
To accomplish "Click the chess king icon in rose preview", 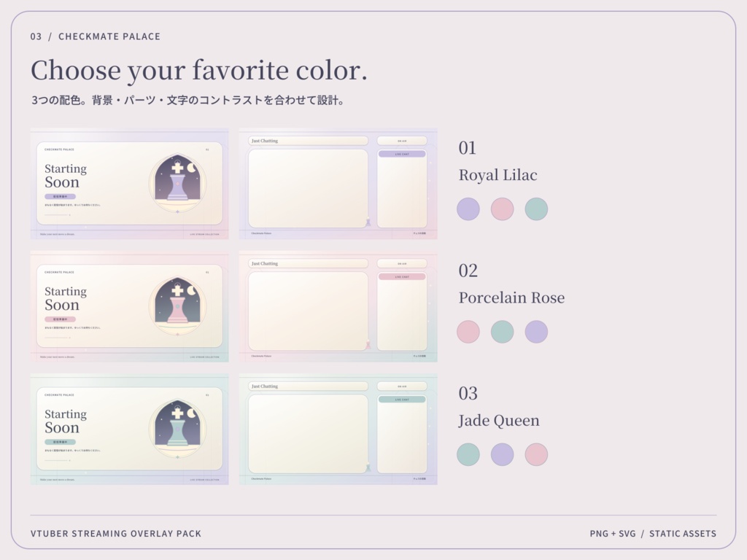I will (x=178, y=305).
